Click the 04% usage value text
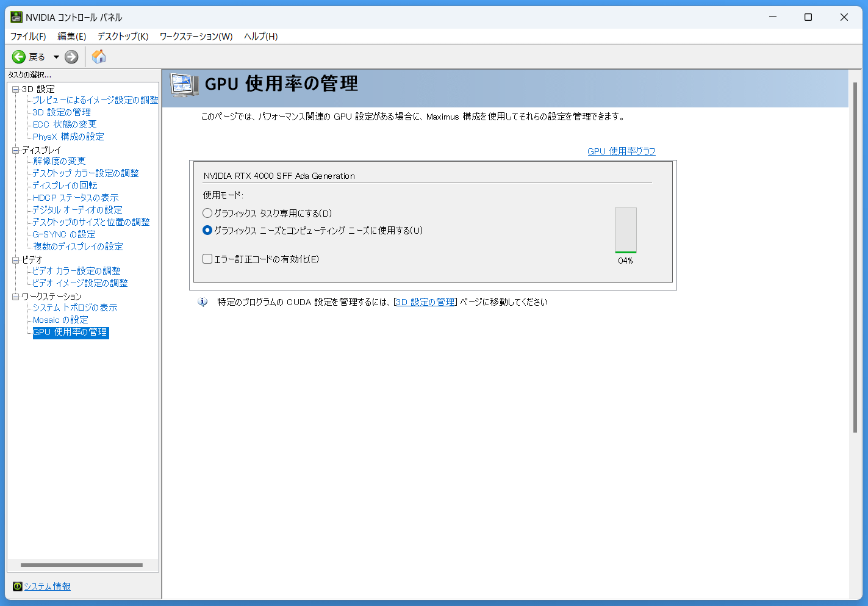Image resolution: width=868 pixels, height=606 pixels. coord(625,261)
